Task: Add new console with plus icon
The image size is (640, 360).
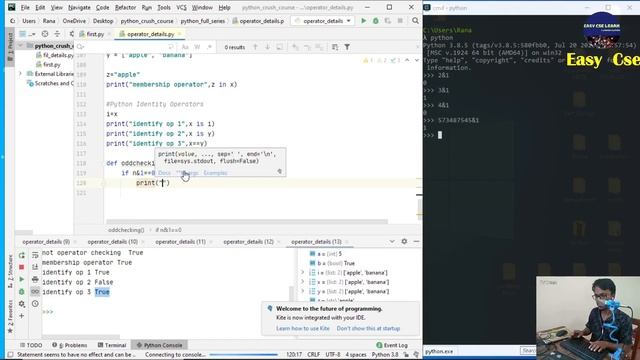Action: coord(22,316)
